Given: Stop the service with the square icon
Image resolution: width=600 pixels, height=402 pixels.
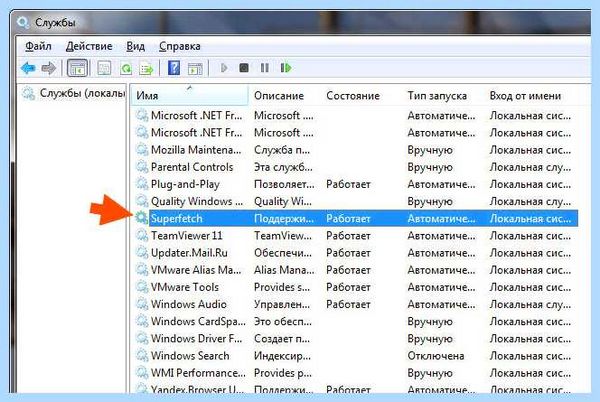Looking at the screenshot, I should pos(244,68).
